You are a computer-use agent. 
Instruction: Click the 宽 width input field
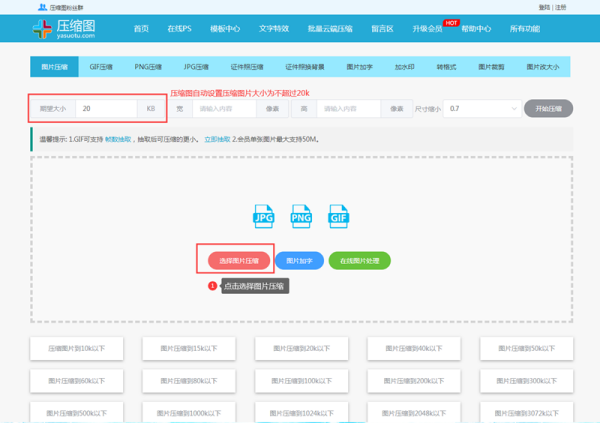coord(224,109)
